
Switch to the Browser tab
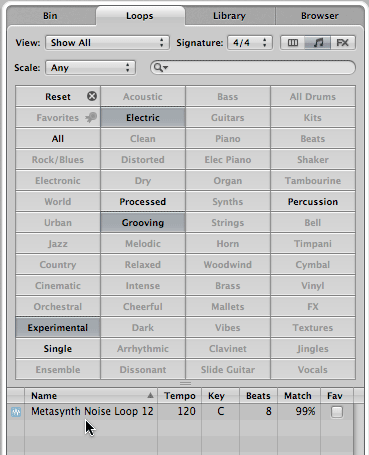[319, 16]
